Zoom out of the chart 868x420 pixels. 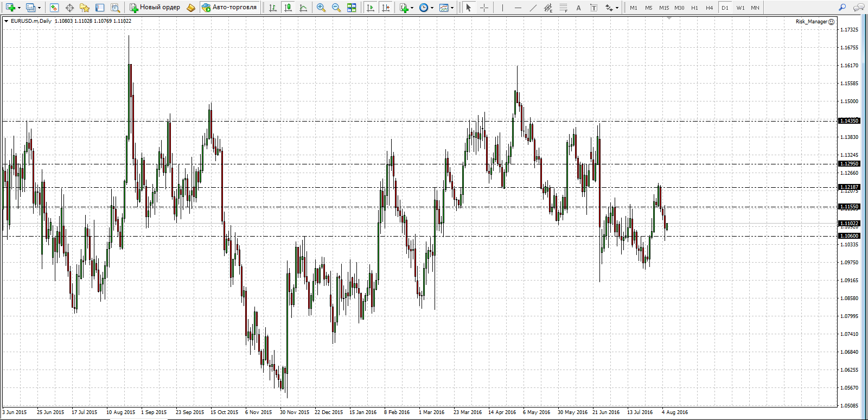click(336, 8)
